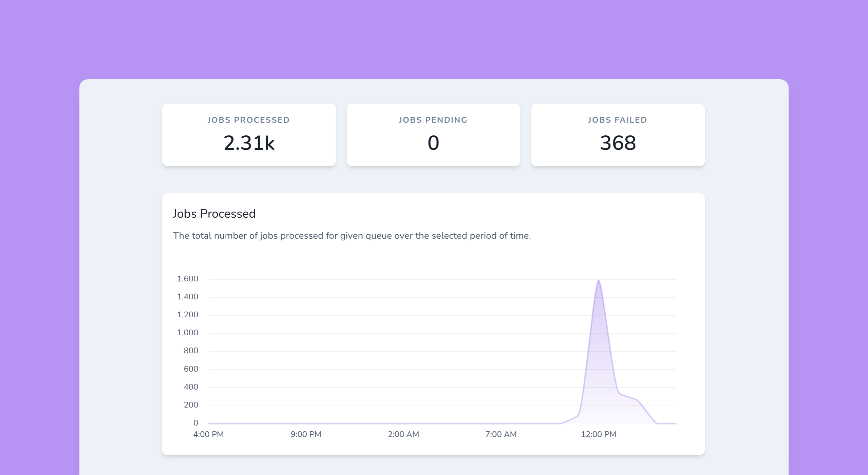The width and height of the screenshot is (868, 475).
Task: Click the 0 baseline of the chart
Action: [x=195, y=422]
